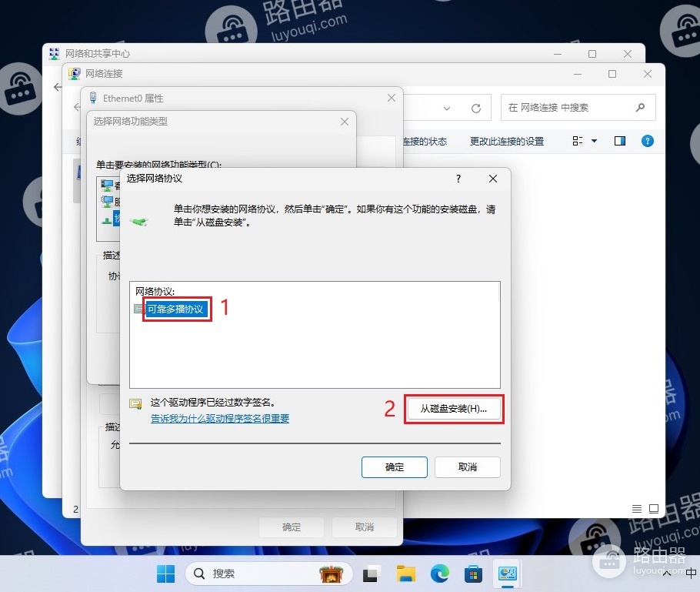Switch to details view icon at 网络连接 bottom right
Viewport: 700px width, 592px height.
637,508
